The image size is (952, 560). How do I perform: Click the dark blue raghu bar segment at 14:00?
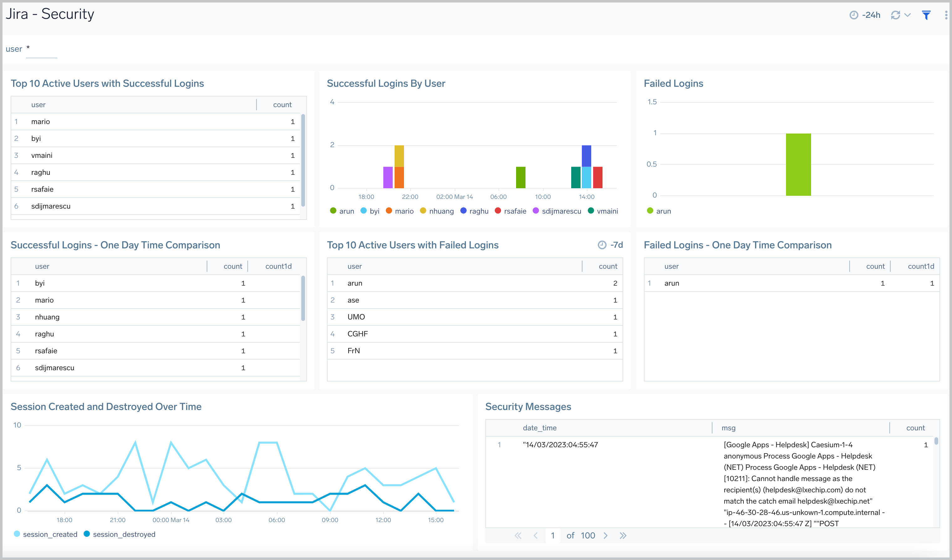(x=586, y=156)
